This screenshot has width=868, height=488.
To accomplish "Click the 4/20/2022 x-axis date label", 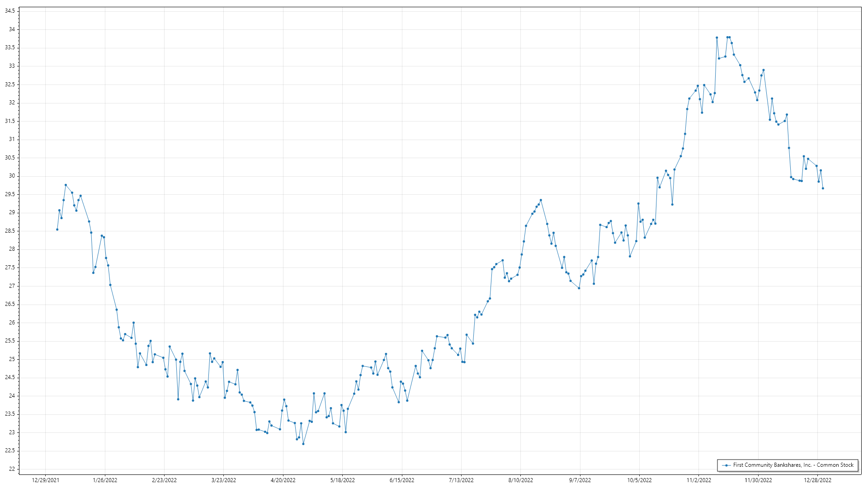I will point(283,480).
